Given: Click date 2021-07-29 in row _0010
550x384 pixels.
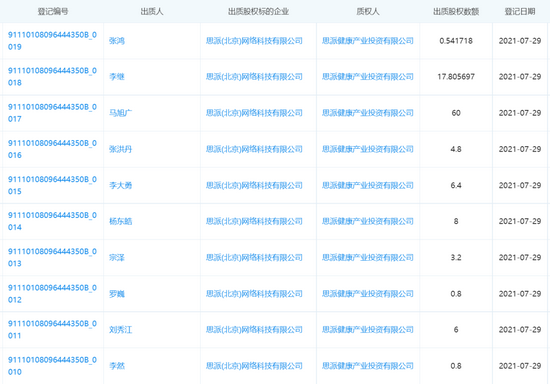Looking at the screenshot, I should click(520, 366).
